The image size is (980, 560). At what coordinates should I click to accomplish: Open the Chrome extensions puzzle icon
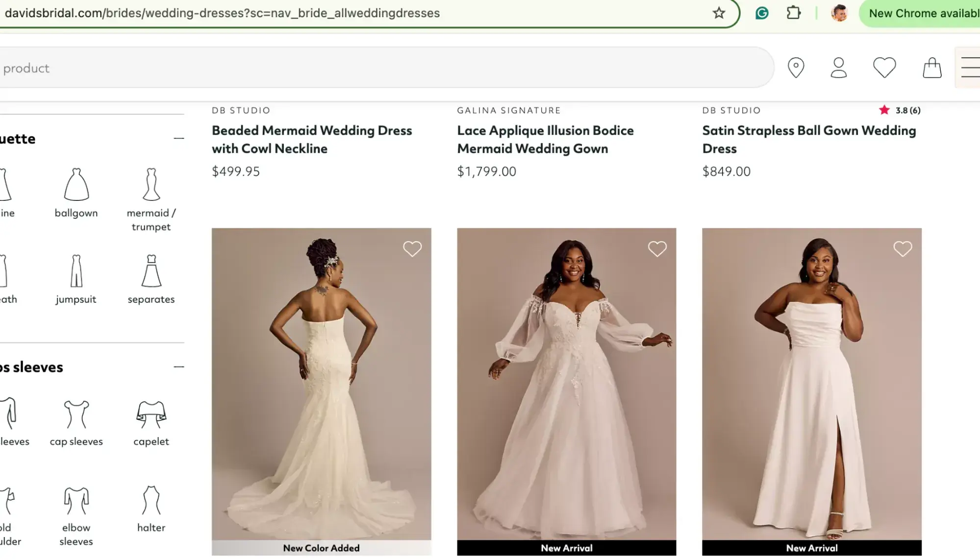794,13
